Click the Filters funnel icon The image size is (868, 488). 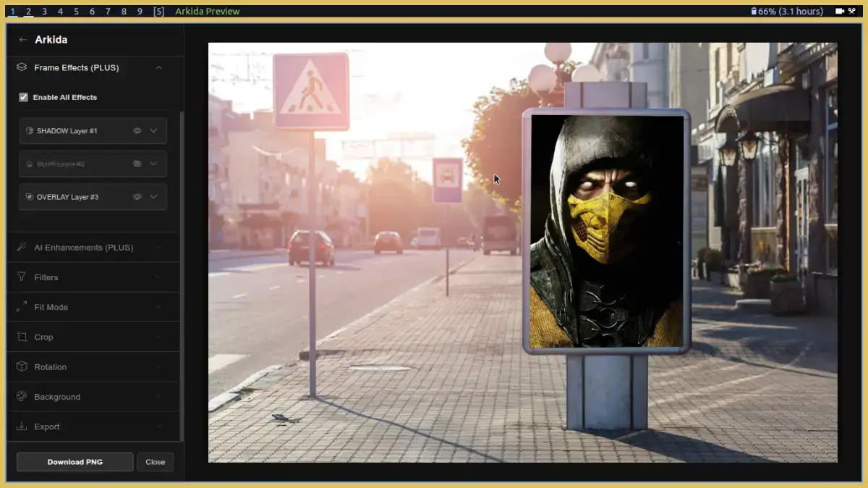(x=22, y=277)
